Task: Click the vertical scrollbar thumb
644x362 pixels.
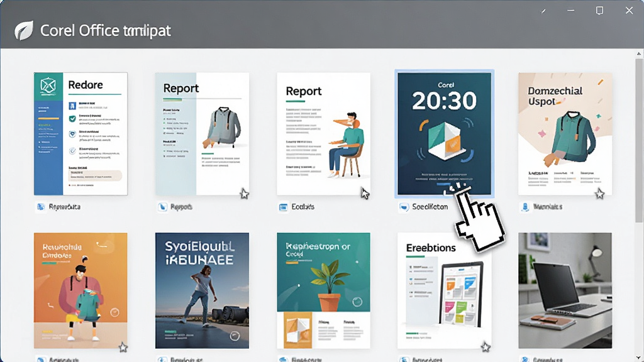Action: (x=639, y=140)
